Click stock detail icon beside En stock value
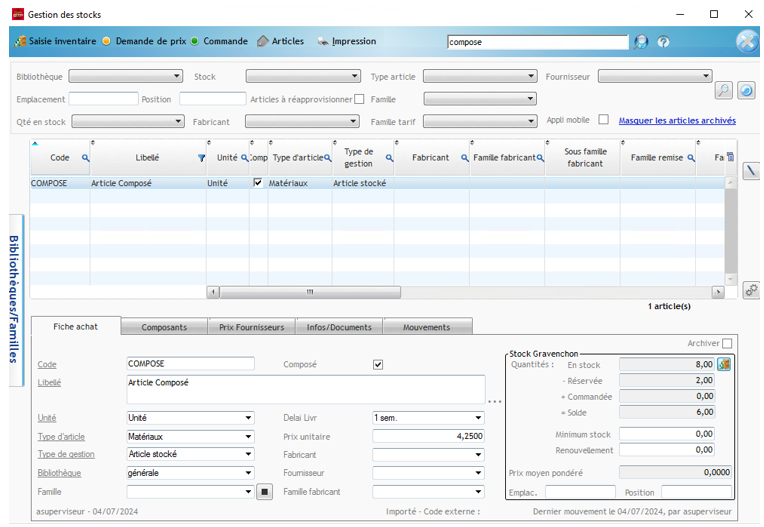This screenshot has height=527, width=764. [x=724, y=364]
